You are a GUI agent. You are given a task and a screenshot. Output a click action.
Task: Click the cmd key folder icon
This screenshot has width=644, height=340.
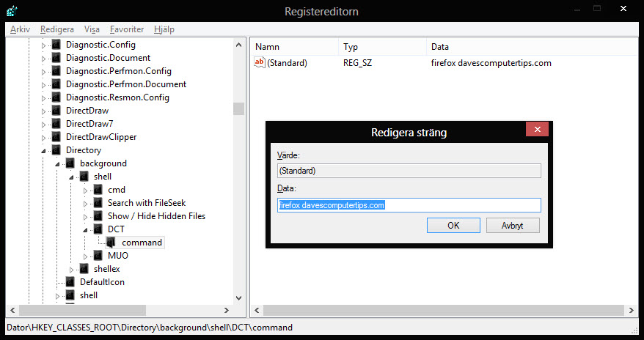coord(98,190)
